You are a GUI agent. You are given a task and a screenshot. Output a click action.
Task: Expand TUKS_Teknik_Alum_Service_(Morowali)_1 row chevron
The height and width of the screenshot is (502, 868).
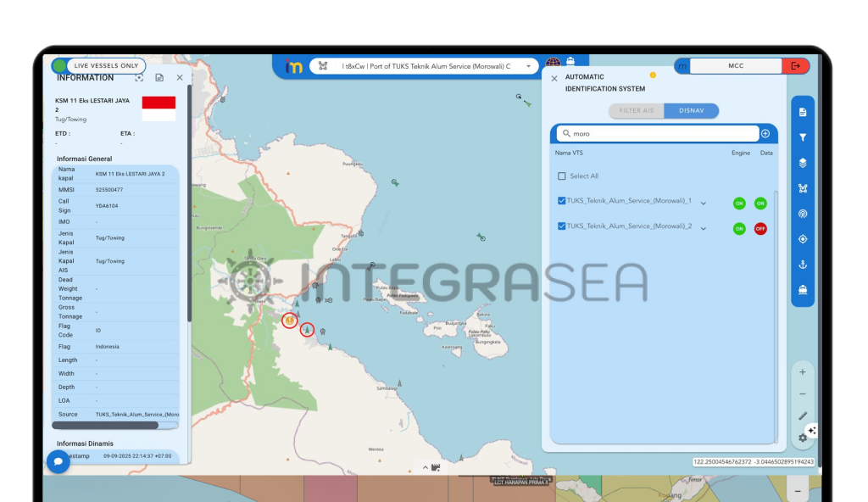click(703, 204)
